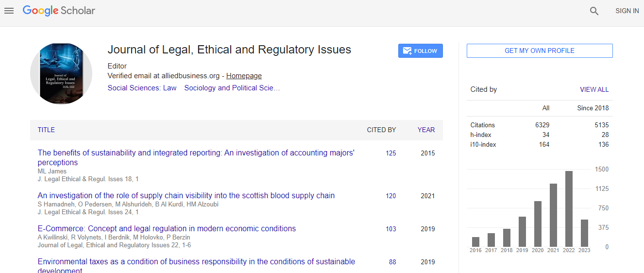
Task: Click the 'h-index' label in the Cited by table
Action: coord(481,135)
